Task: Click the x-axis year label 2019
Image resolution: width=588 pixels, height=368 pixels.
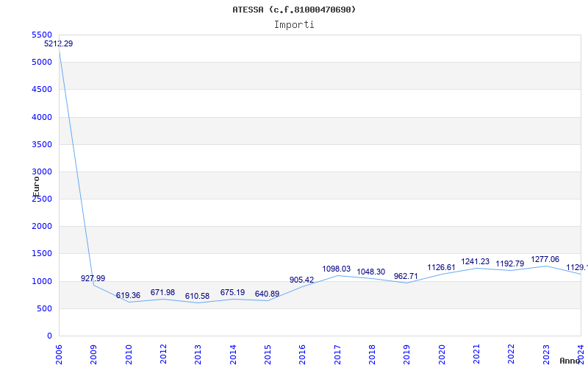Action: click(406, 355)
